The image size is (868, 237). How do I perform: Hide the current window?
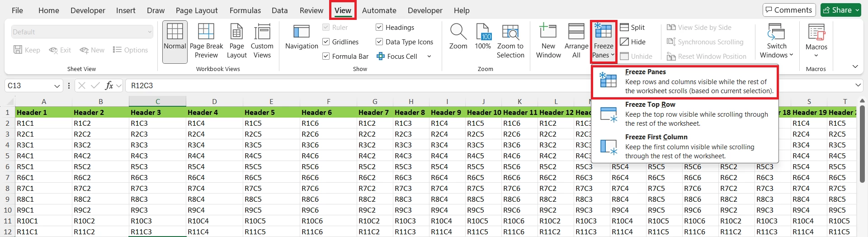(x=632, y=42)
